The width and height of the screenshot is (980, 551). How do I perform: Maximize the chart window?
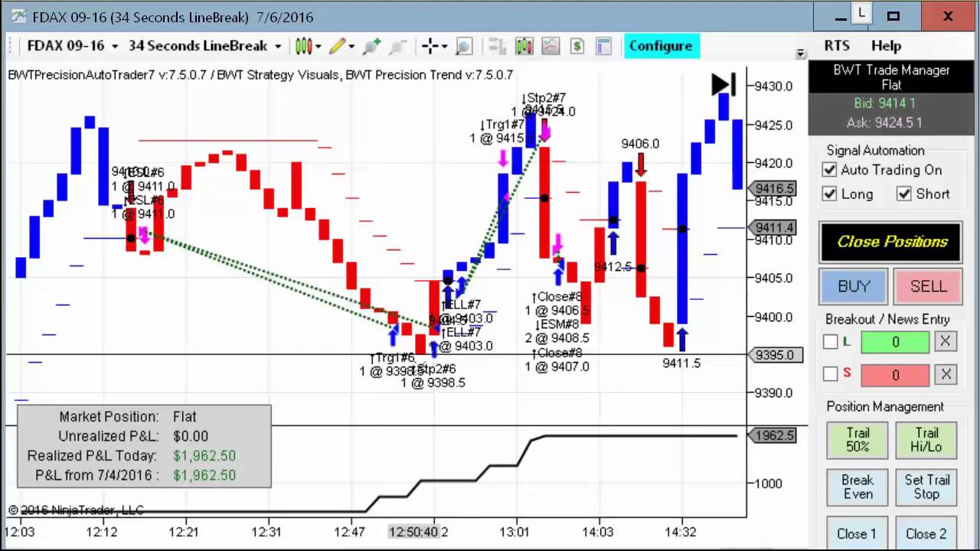click(893, 16)
